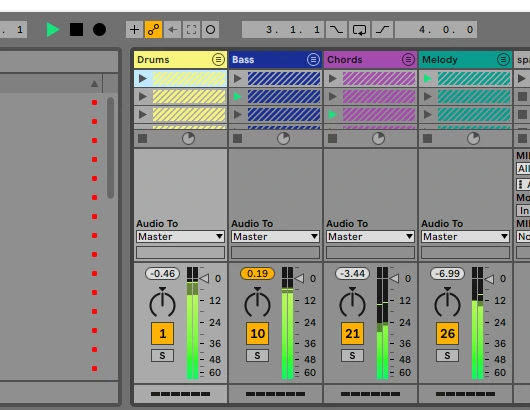The height and width of the screenshot is (410, 530).
Task: Solo the Melody track
Action: (x=447, y=356)
